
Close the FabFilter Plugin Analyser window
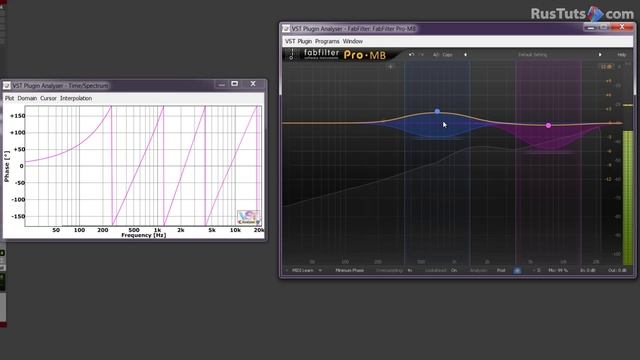click(622, 27)
